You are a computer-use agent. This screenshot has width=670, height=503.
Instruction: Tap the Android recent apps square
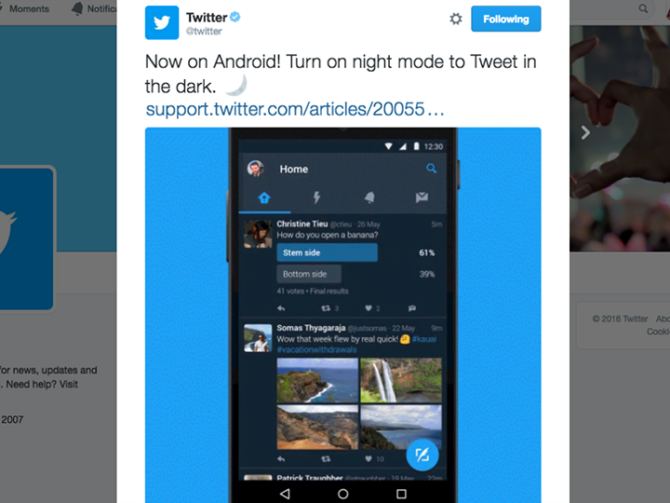click(401, 494)
